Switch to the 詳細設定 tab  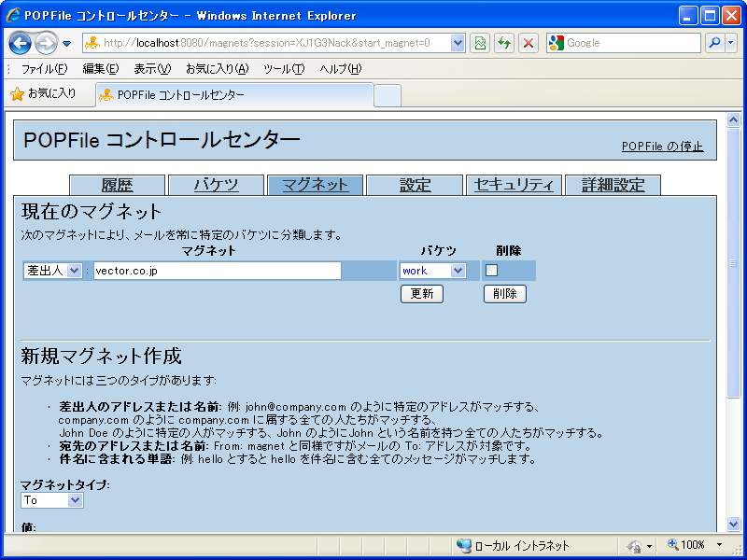tap(613, 185)
